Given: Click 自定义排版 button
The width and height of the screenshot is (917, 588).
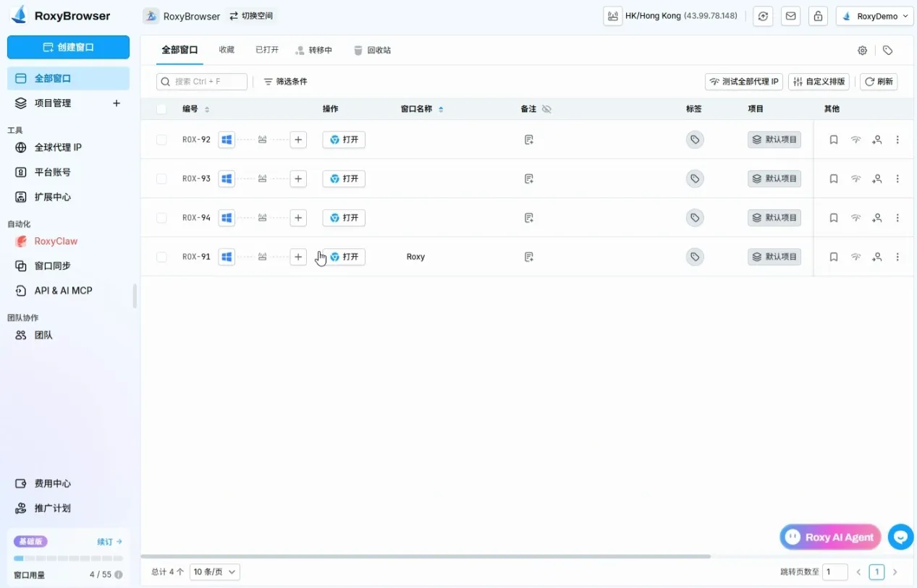Looking at the screenshot, I should (820, 82).
